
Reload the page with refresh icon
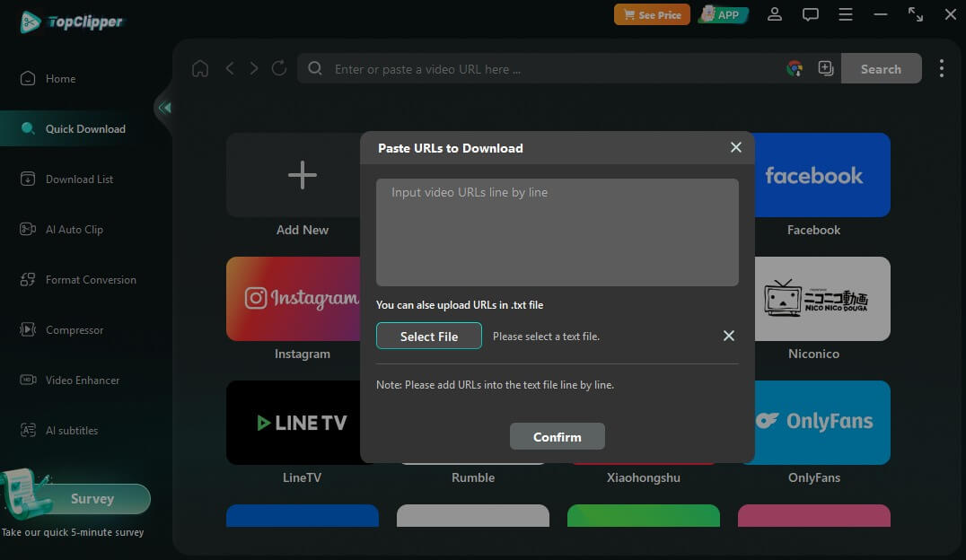(279, 68)
